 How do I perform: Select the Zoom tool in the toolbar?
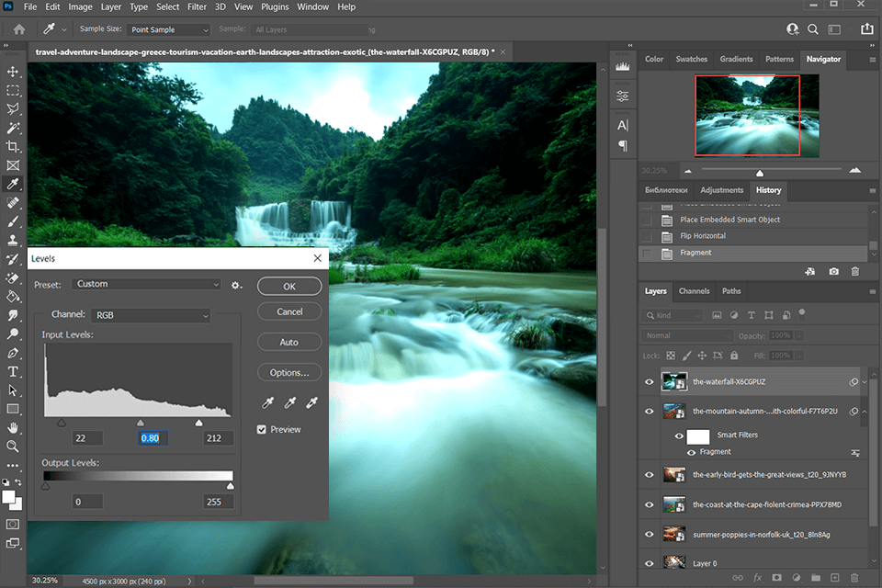tap(13, 447)
